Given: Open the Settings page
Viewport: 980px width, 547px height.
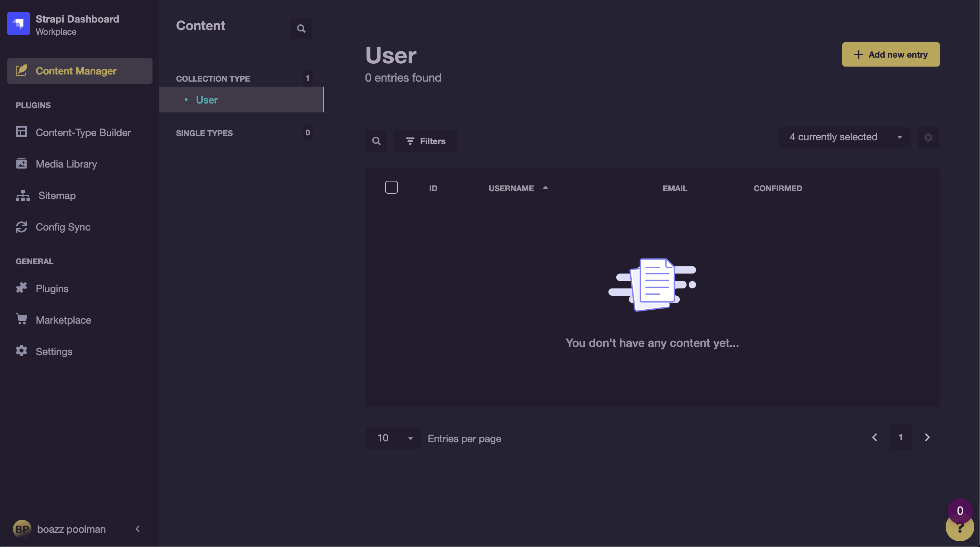Looking at the screenshot, I should (x=54, y=352).
